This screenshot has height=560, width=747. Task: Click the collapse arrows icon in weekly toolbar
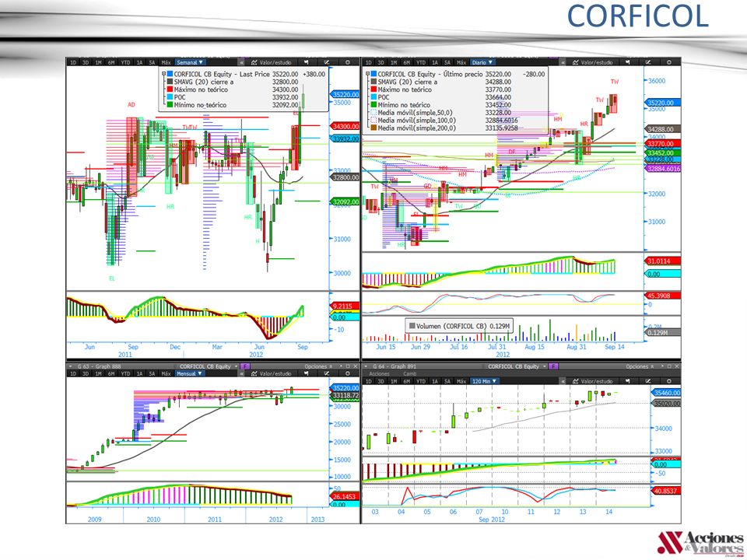point(241,62)
